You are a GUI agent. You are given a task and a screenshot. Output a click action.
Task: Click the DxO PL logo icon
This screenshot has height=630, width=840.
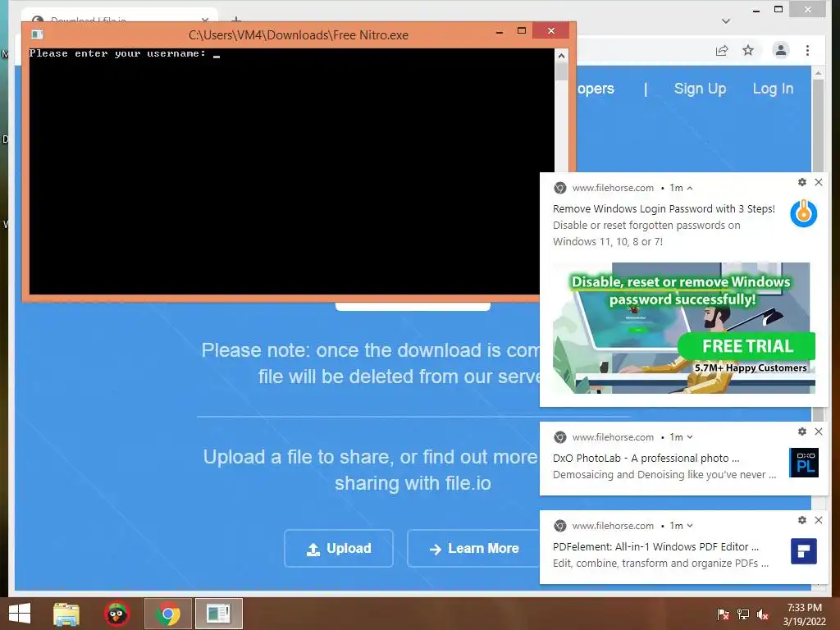point(804,463)
